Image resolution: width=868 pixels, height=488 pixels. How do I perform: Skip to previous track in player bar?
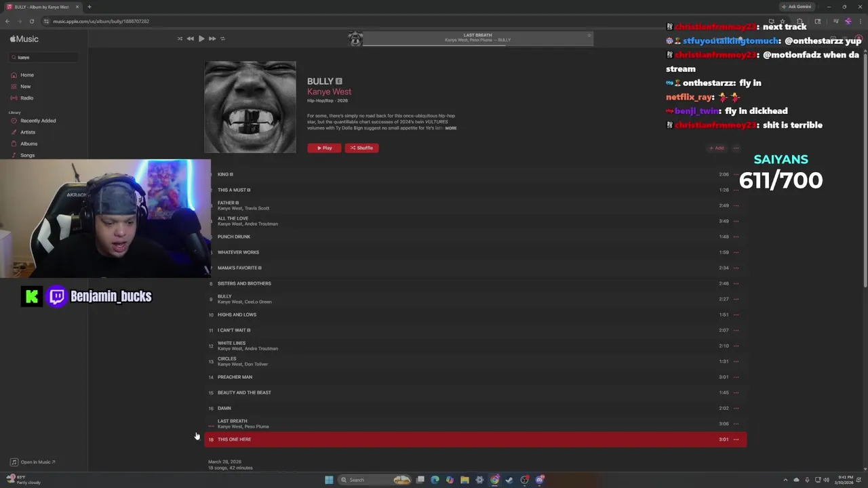click(x=191, y=39)
